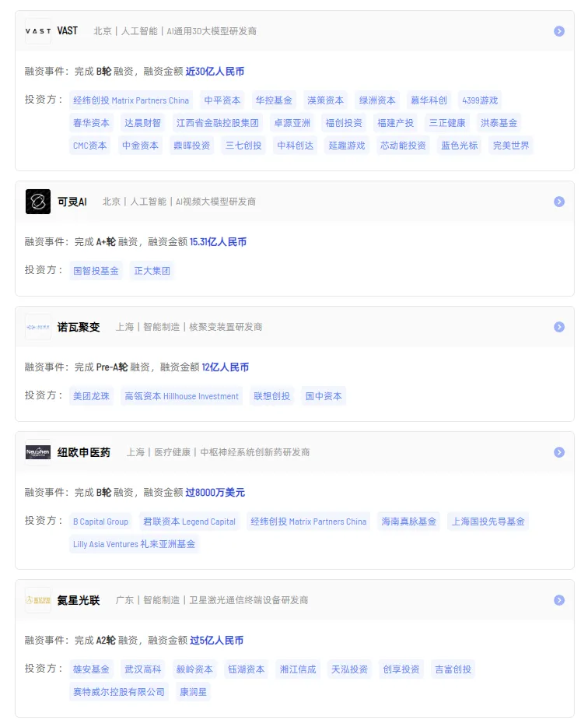Click the 氦星光联 company logo
Image resolution: width=588 pixels, height=727 pixels.
click(x=38, y=600)
